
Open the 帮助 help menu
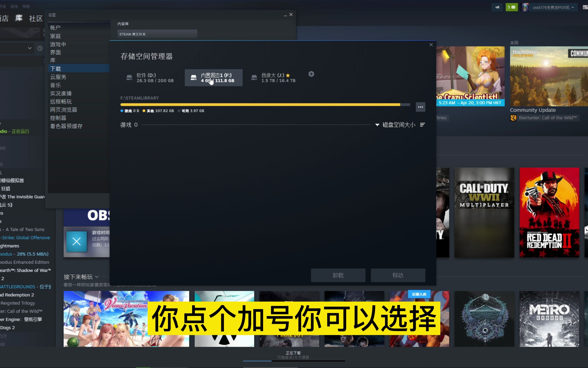coord(26,7)
